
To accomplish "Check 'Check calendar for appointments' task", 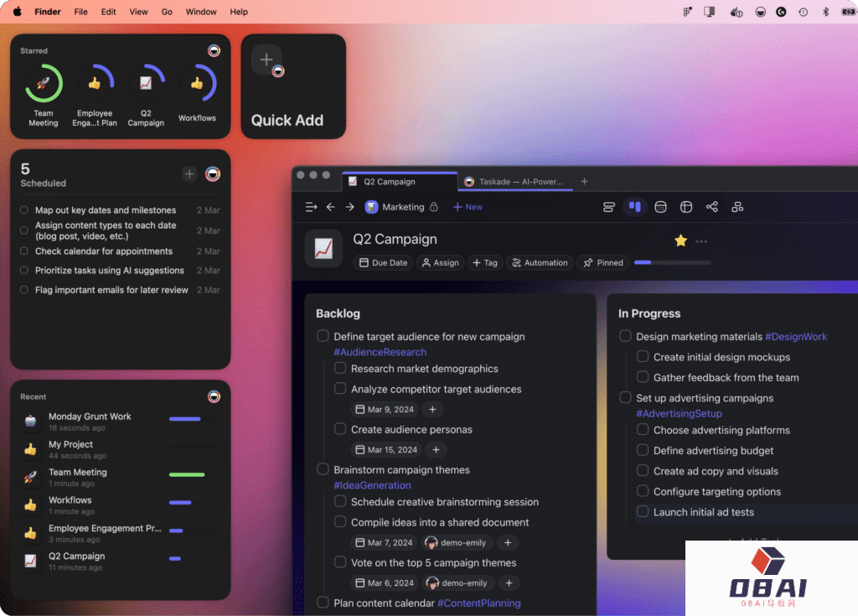I will pyautogui.click(x=24, y=251).
